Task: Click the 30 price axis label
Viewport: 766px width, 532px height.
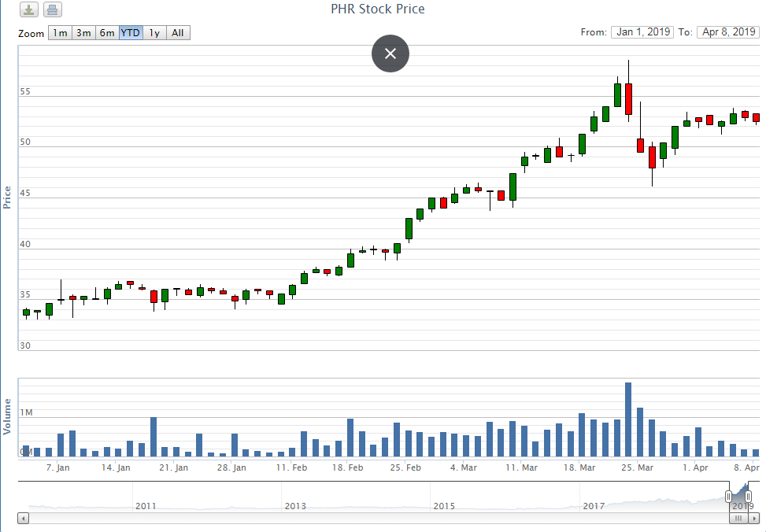Action: click(25, 345)
